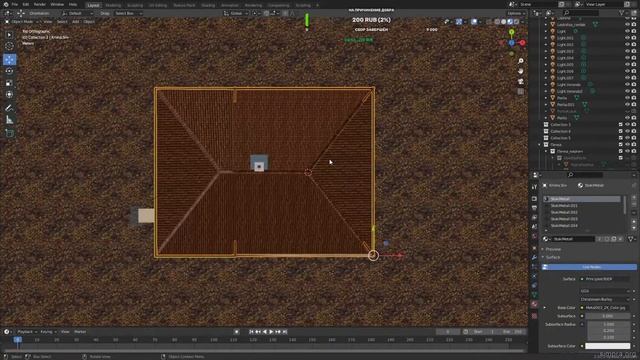Open the File menu

(x=15, y=4)
